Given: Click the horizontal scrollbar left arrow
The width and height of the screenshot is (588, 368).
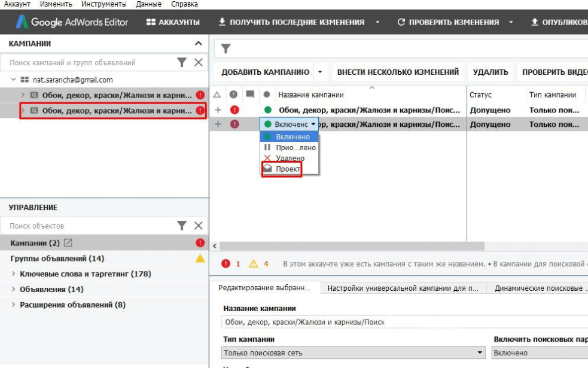Looking at the screenshot, I should tap(215, 246).
